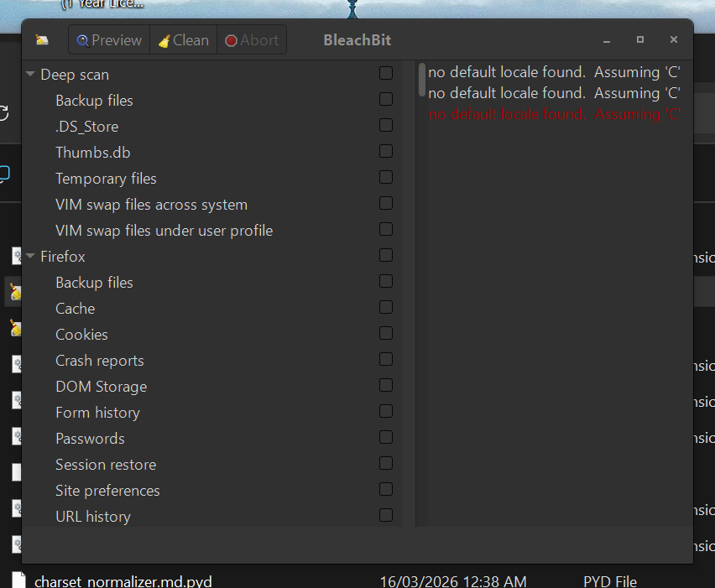Click the Abort button

point(252,40)
